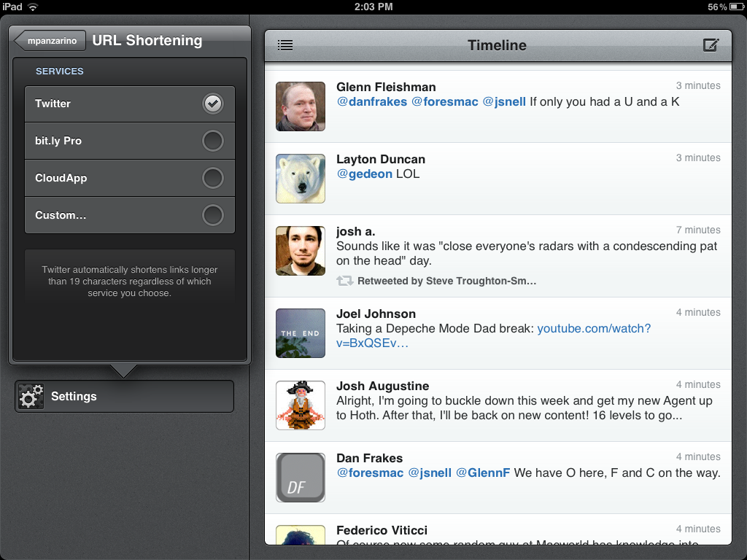This screenshot has width=747, height=560.
Task: Tap the 'bit.ly Pro' service label
Action: click(58, 141)
